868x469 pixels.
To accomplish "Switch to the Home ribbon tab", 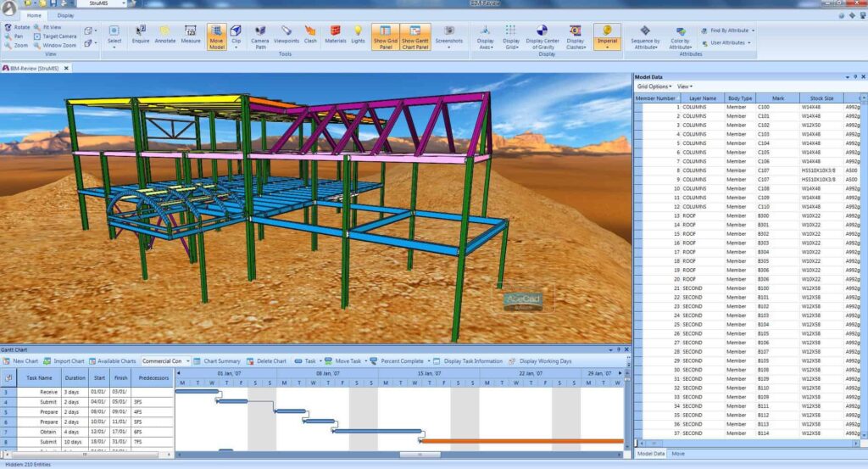I will [34, 15].
